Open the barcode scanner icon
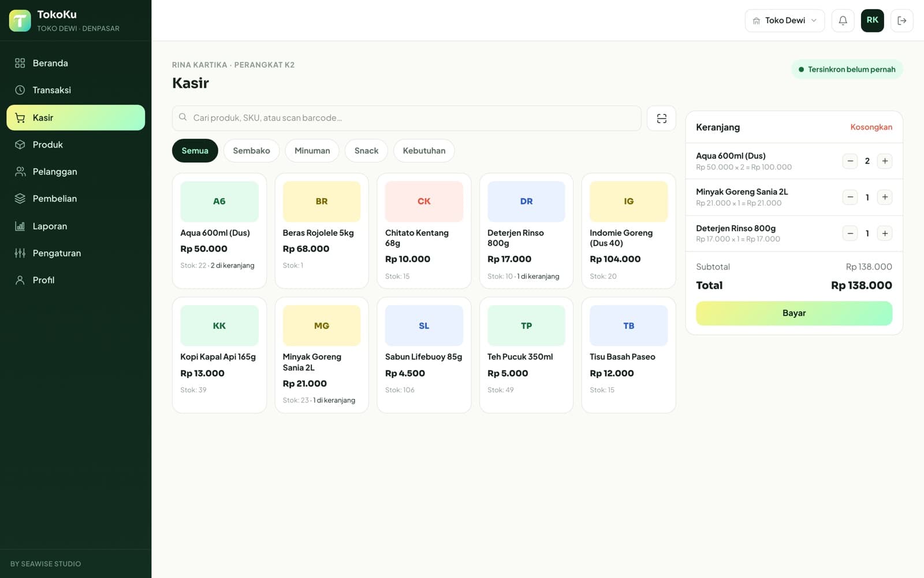Viewport: 924px width, 578px height. tap(661, 118)
